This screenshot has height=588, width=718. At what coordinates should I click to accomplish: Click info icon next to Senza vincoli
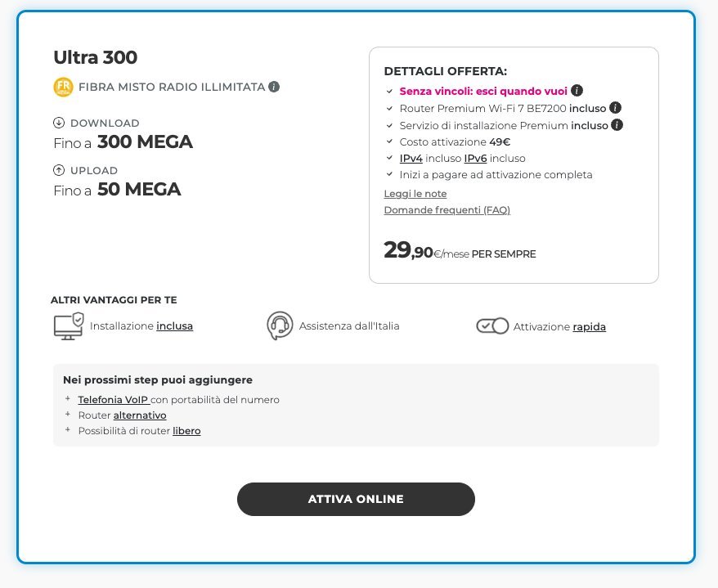pos(577,90)
